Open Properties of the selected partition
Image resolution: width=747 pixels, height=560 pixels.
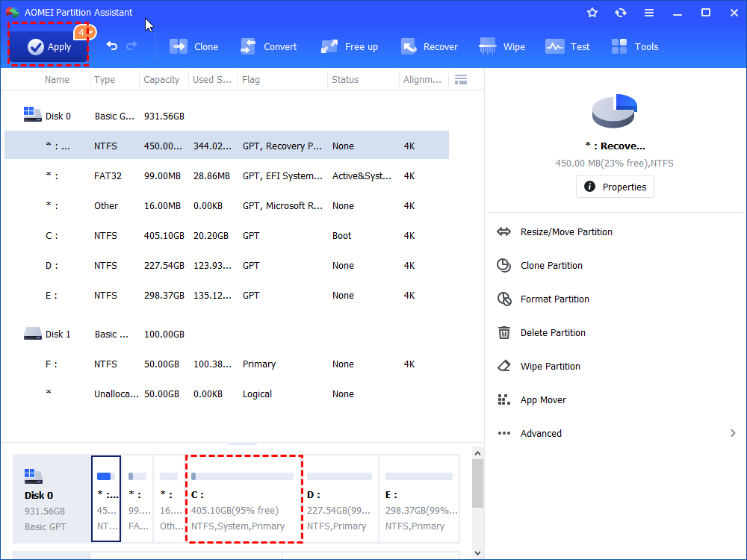pos(615,187)
